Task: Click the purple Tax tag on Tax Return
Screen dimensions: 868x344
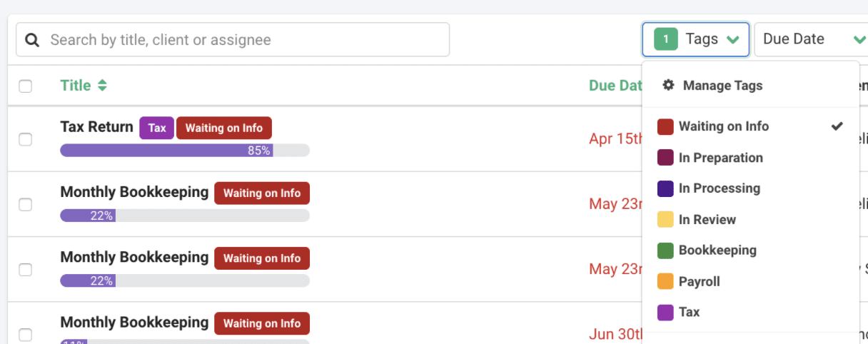Action: click(157, 128)
